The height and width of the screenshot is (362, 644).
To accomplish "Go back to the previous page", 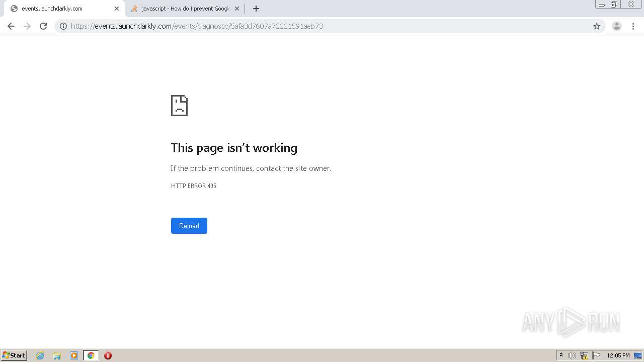I will click(11, 26).
